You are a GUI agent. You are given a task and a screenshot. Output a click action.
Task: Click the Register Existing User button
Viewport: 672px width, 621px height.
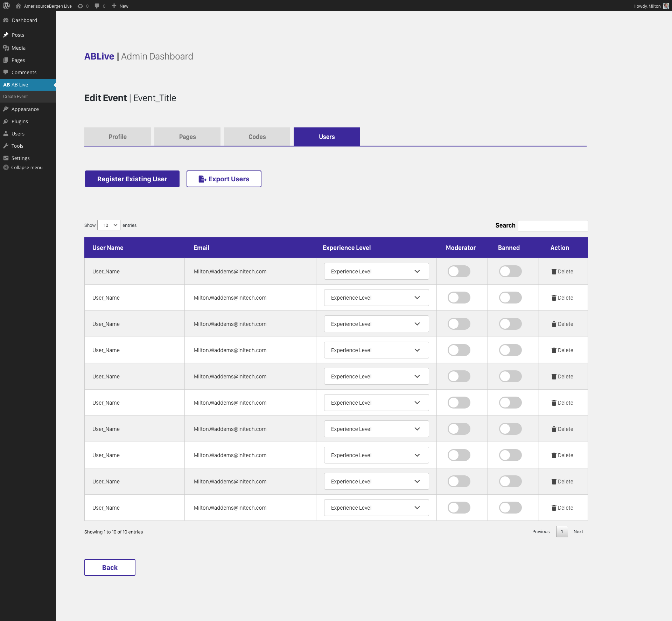point(132,179)
